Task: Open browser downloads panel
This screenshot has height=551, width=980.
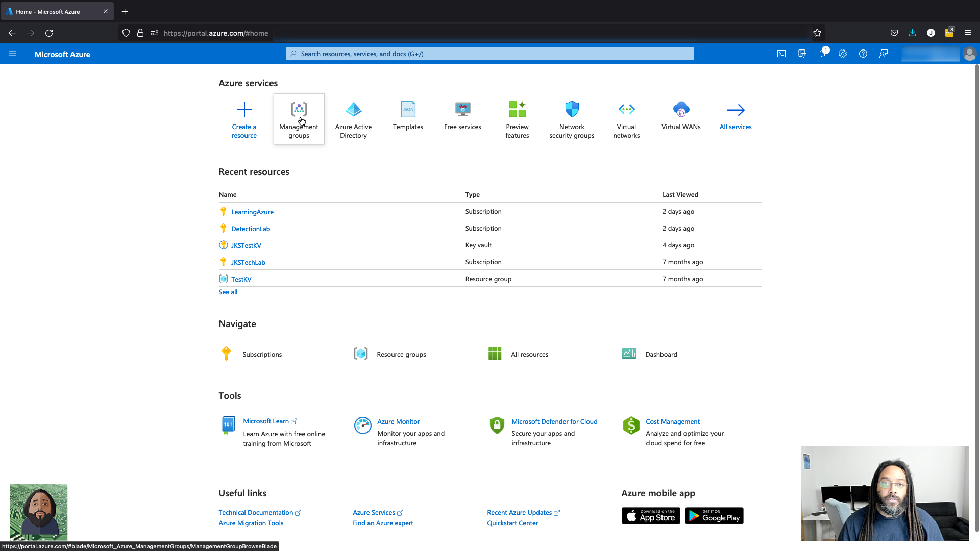Action: pos(912,33)
